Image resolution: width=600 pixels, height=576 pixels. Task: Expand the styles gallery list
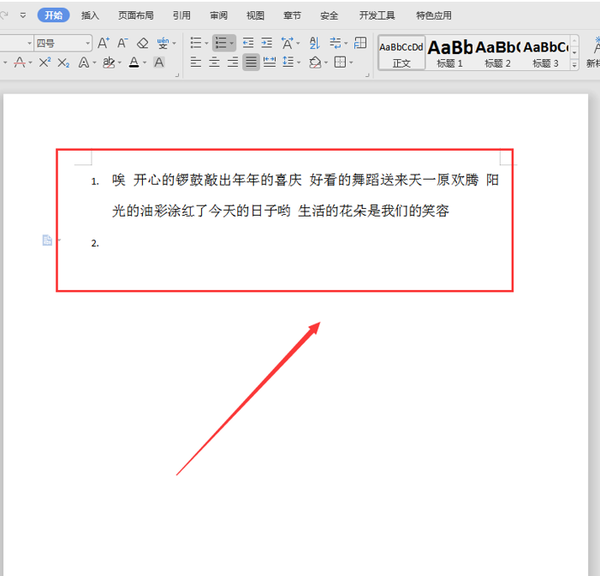click(x=574, y=63)
